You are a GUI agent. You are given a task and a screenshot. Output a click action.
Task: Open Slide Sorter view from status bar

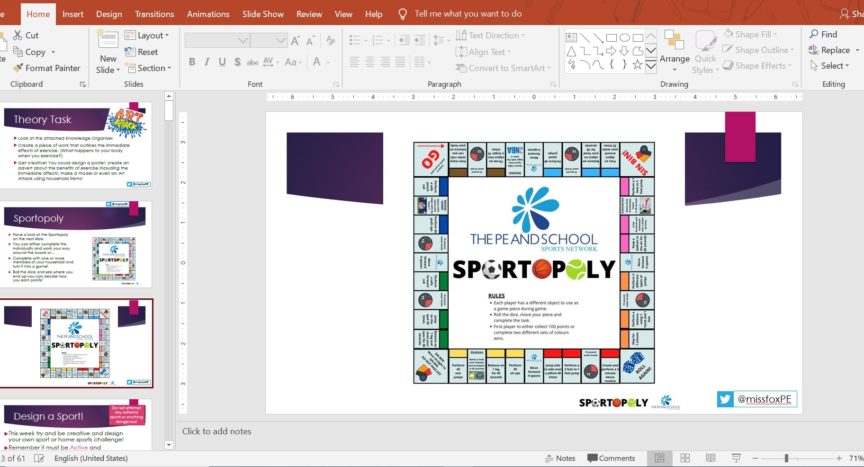tap(684, 458)
